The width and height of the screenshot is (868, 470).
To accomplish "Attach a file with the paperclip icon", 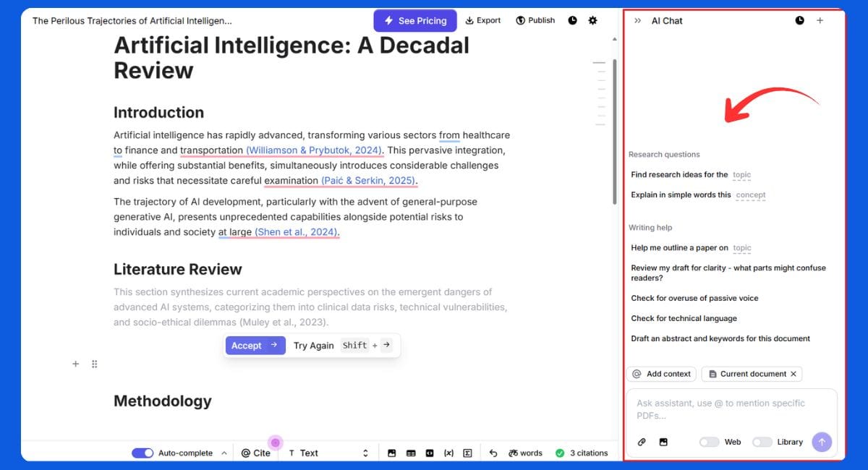I will pos(642,442).
